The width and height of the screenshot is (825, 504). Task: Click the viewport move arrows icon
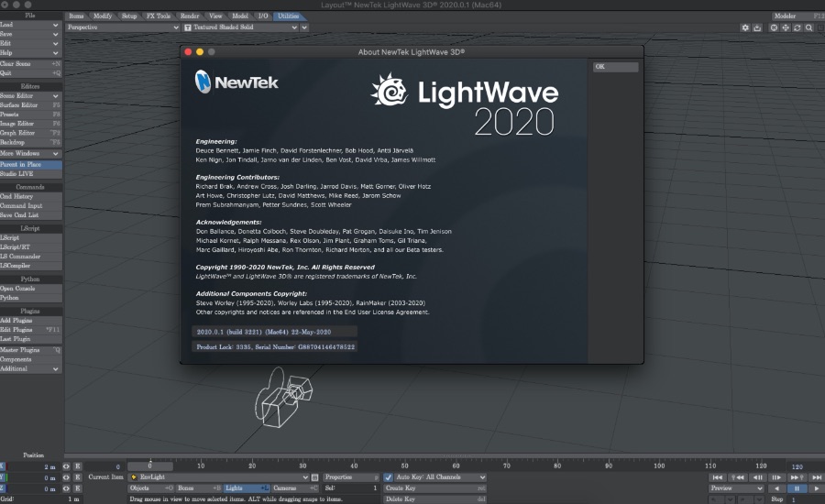(786, 27)
